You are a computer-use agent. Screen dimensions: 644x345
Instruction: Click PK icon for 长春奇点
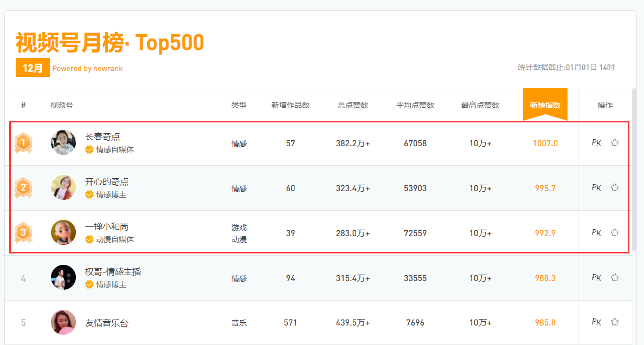pos(596,143)
